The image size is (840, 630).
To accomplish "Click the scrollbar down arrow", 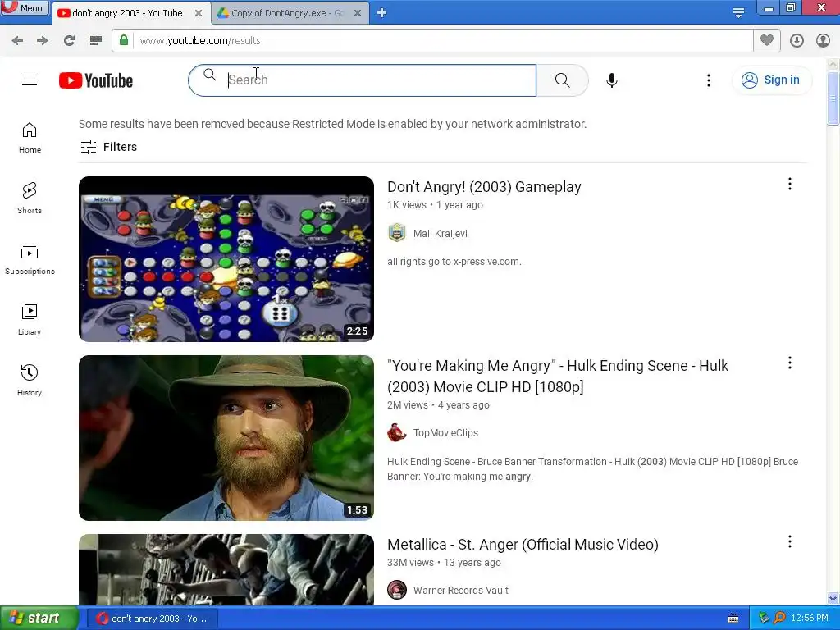I will pos(833,598).
